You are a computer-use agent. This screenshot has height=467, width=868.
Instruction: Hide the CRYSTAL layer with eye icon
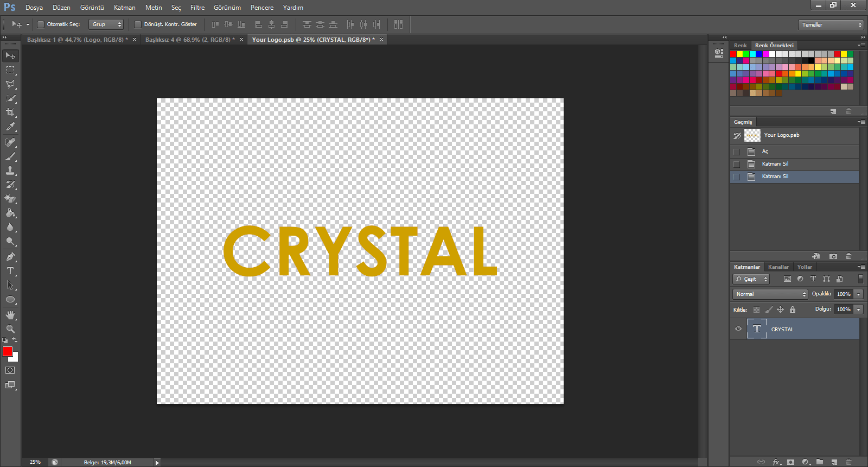pyautogui.click(x=738, y=329)
